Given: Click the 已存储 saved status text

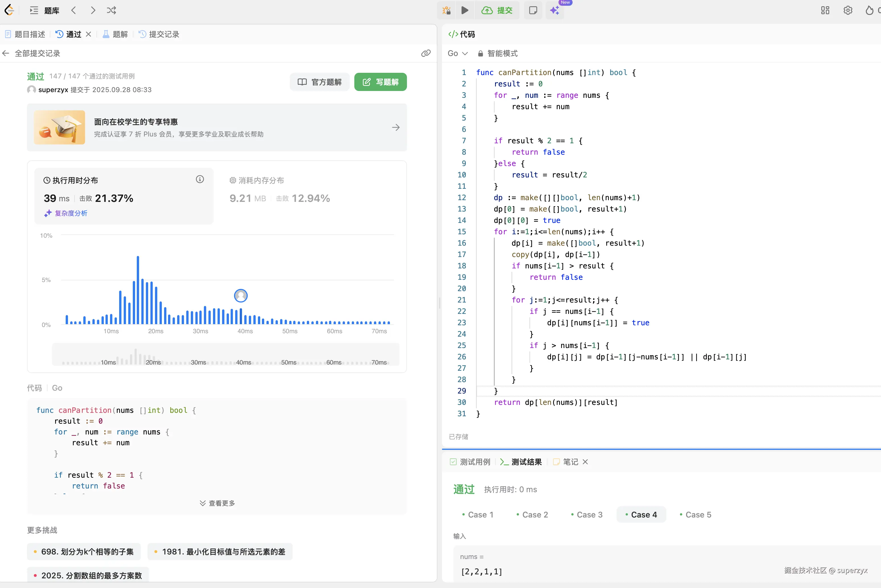Looking at the screenshot, I should 458,436.
